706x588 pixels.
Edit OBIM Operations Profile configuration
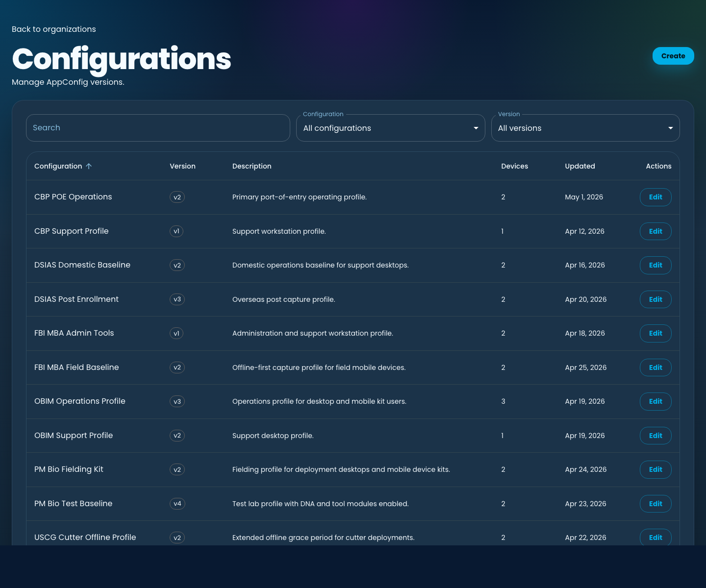pyautogui.click(x=656, y=401)
